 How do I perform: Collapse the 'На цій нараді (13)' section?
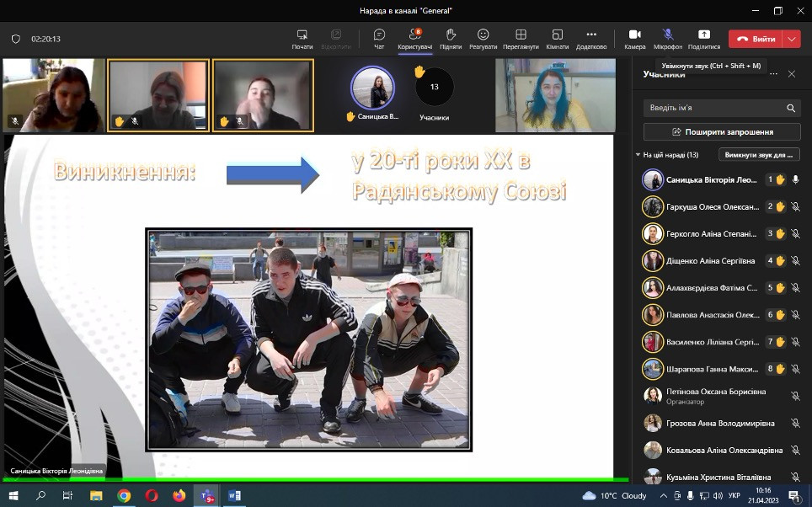click(638, 155)
